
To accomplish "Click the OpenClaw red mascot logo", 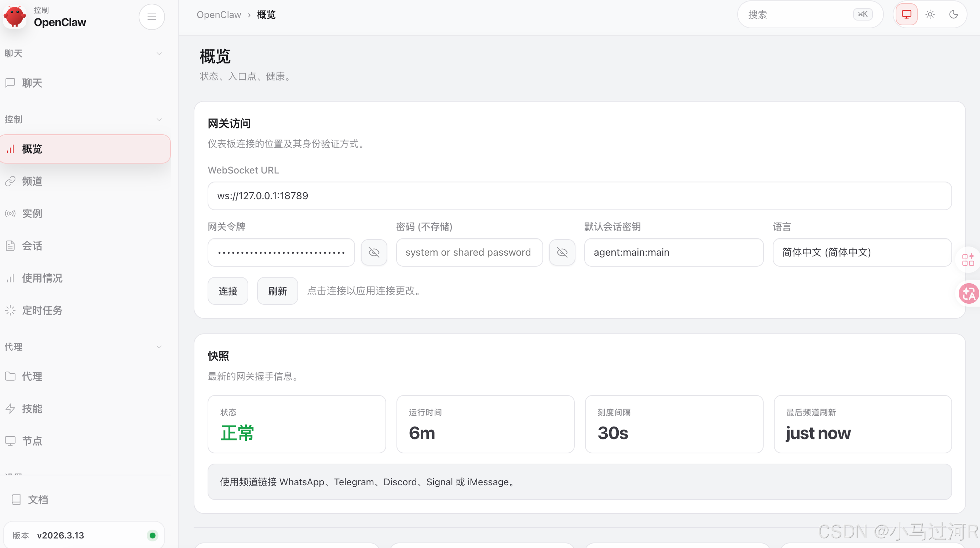I will click(x=14, y=17).
